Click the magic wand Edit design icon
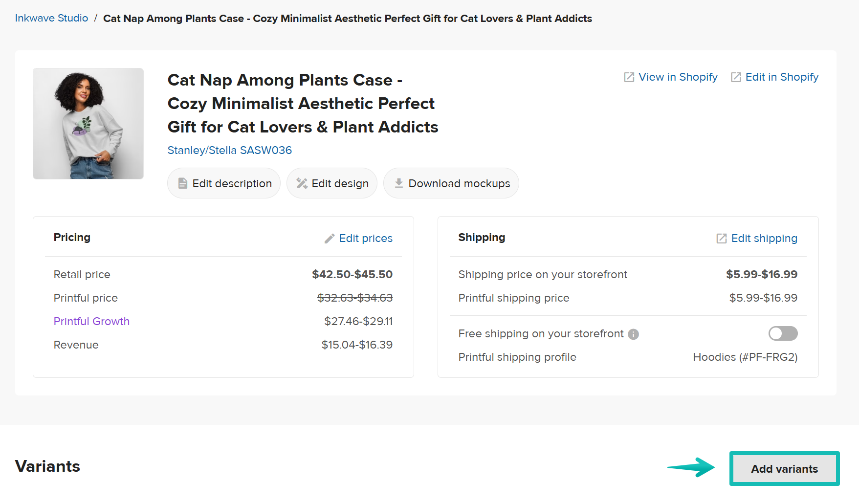The width and height of the screenshot is (859, 504). coord(302,183)
